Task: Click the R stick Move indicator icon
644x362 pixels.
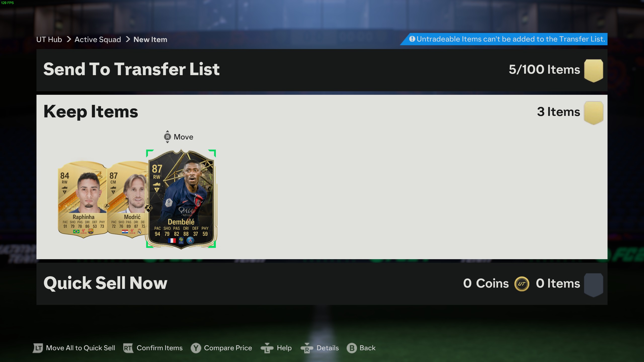Action: 167,137
